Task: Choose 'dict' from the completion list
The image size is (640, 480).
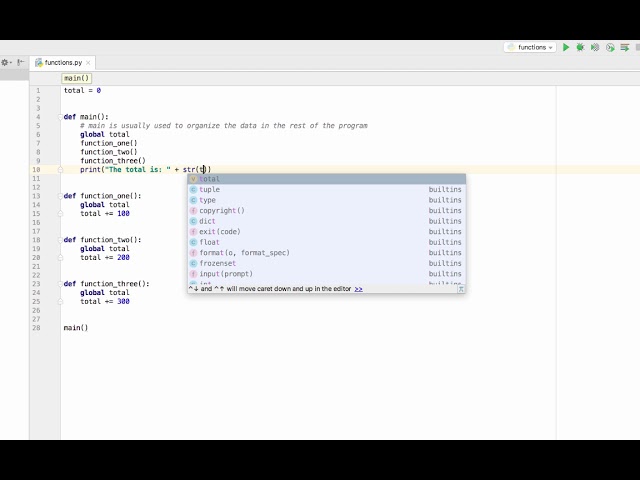Action: pos(327,221)
